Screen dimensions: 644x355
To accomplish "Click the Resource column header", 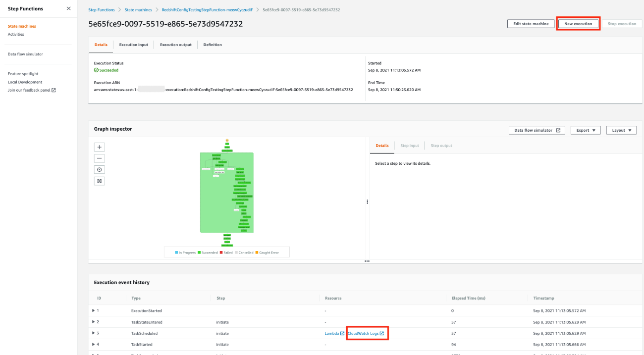I will (x=333, y=298).
